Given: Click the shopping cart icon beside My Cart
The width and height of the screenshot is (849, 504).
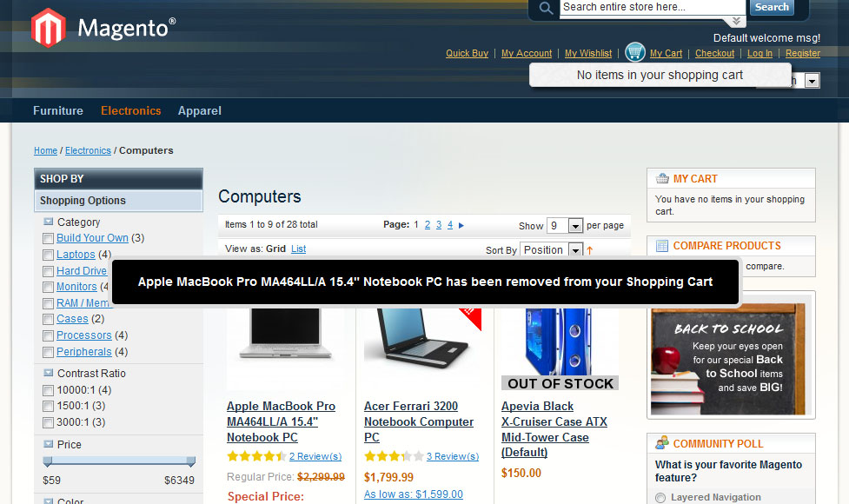Looking at the screenshot, I should pos(635,52).
